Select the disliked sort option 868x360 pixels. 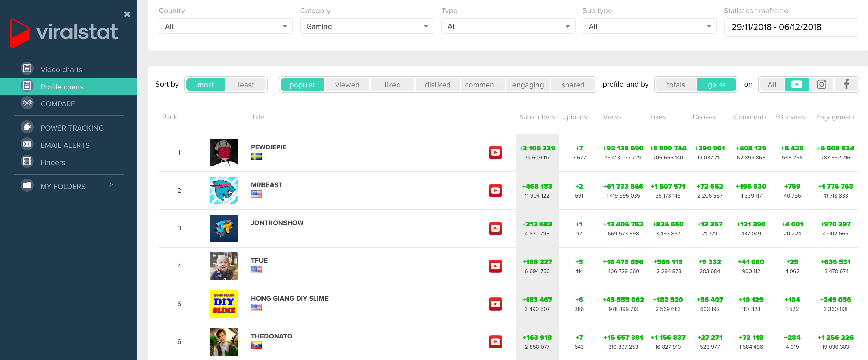pos(437,85)
